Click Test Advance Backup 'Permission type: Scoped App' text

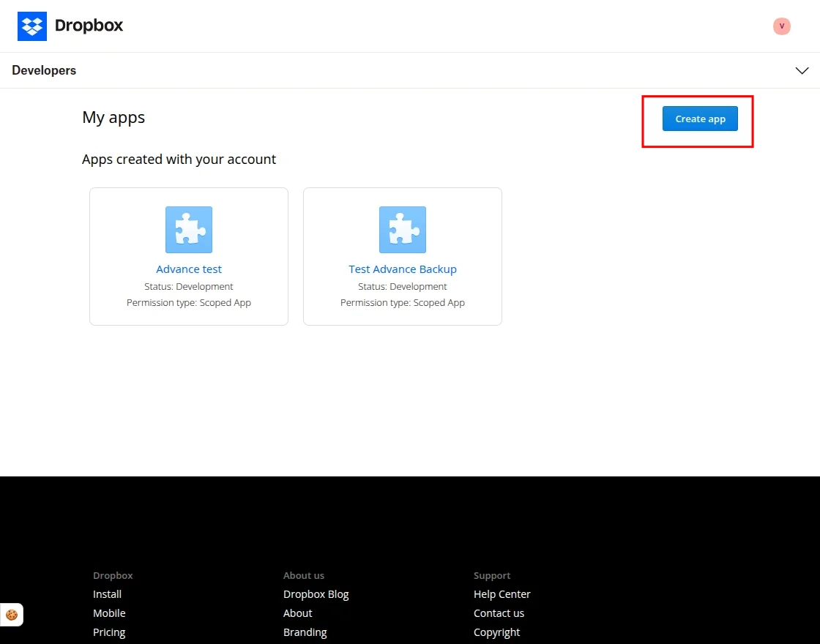coord(403,303)
